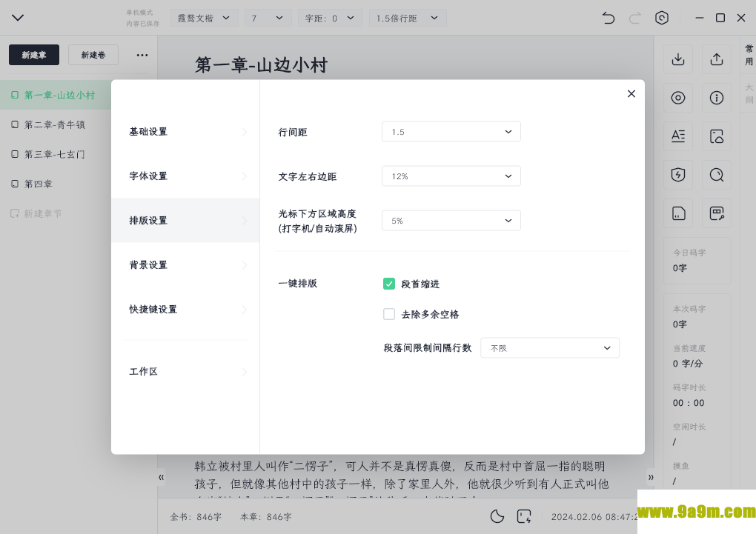Expand the 行间距 dropdown showing 1.5
This screenshot has height=534, width=756.
point(451,132)
